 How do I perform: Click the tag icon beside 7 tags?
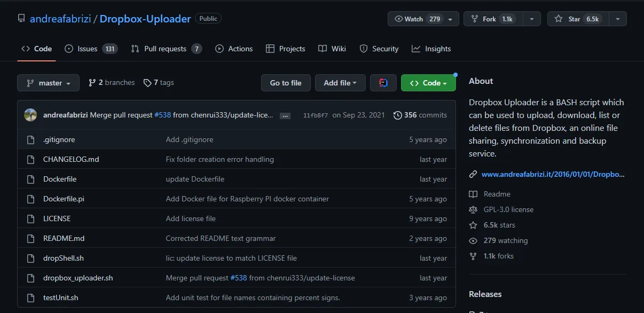pos(147,82)
